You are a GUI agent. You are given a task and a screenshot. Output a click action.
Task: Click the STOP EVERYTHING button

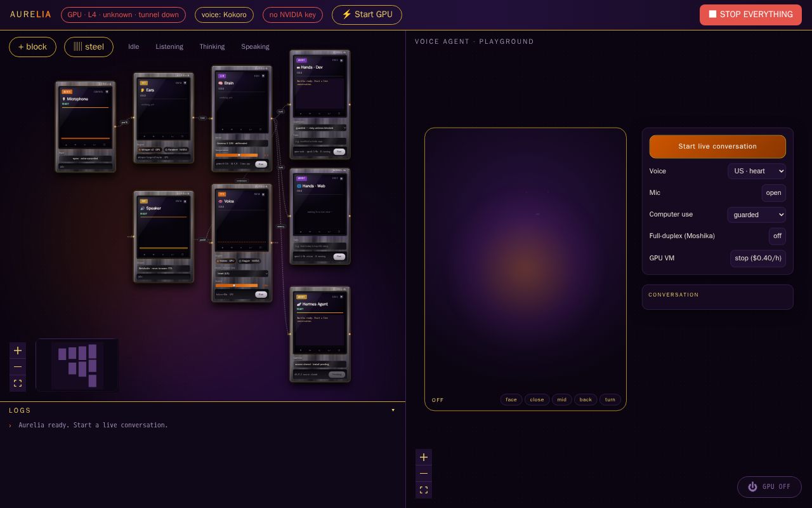click(x=750, y=15)
